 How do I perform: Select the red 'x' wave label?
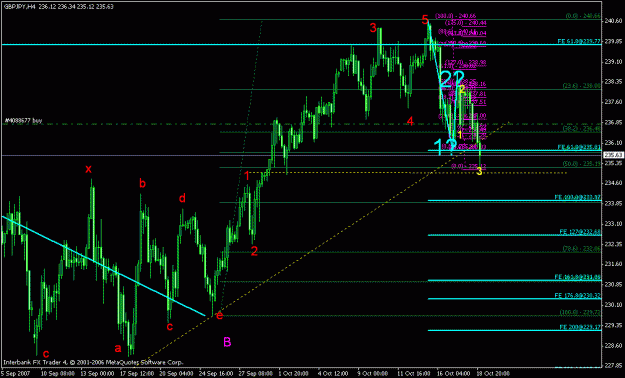[88, 169]
